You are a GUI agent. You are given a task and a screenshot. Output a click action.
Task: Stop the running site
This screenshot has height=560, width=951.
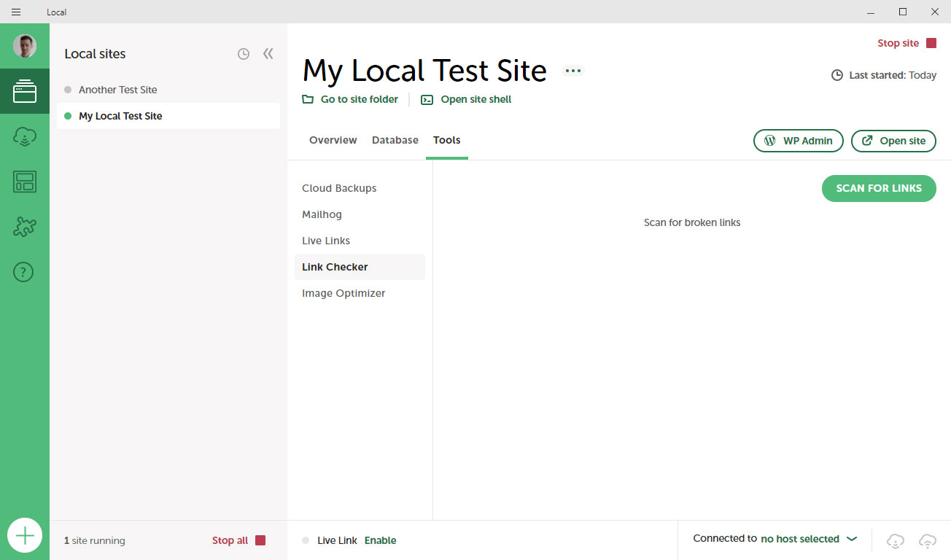pos(907,43)
